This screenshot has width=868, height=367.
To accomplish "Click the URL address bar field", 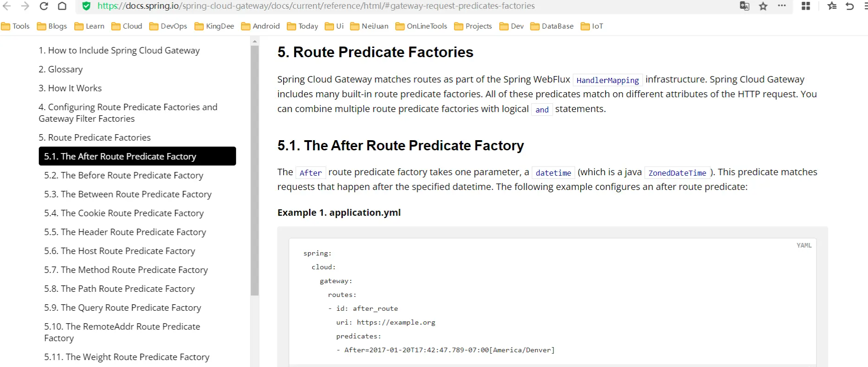I will pos(369,6).
